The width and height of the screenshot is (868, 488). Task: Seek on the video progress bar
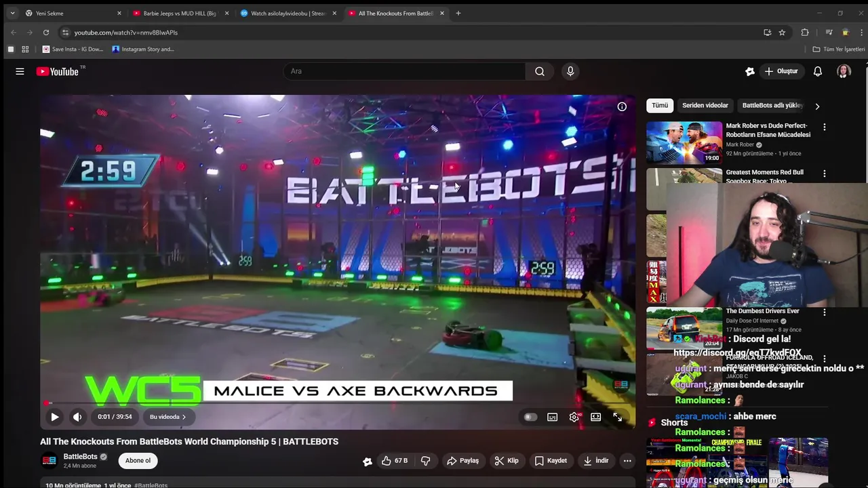[x=338, y=403]
